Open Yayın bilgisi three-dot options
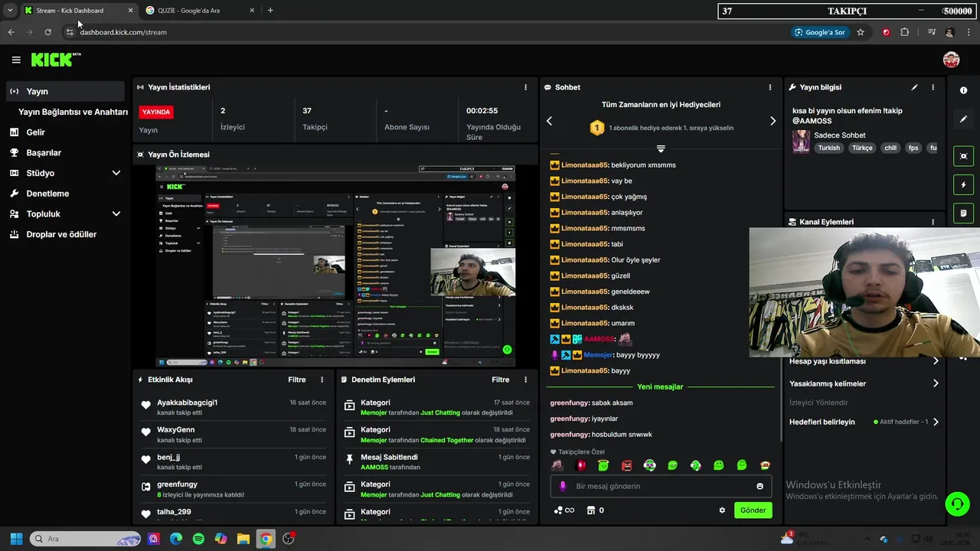 point(933,87)
